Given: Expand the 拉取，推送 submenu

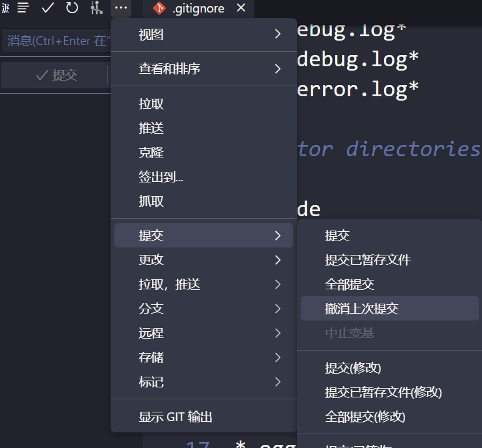Looking at the screenshot, I should click(204, 284).
